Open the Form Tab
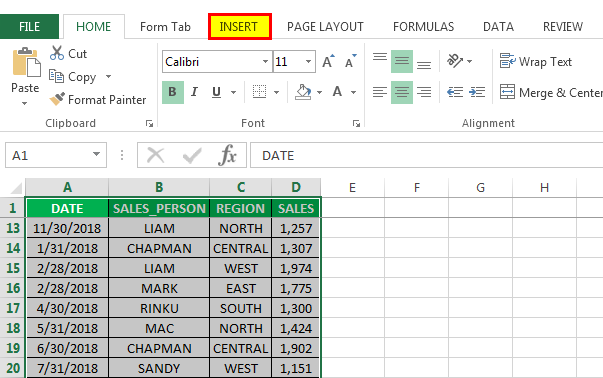Viewport: 603px width, 378px height. [165, 27]
